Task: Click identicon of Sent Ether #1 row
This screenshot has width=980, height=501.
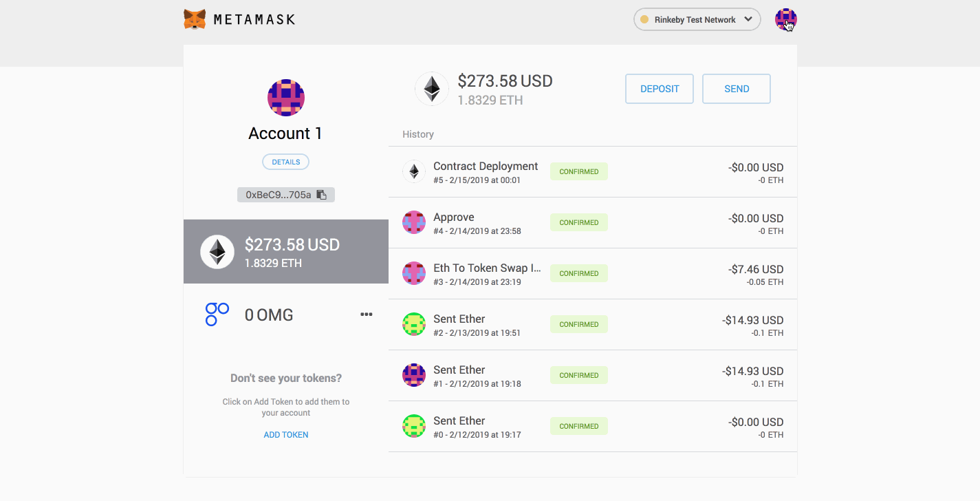Action: click(414, 375)
